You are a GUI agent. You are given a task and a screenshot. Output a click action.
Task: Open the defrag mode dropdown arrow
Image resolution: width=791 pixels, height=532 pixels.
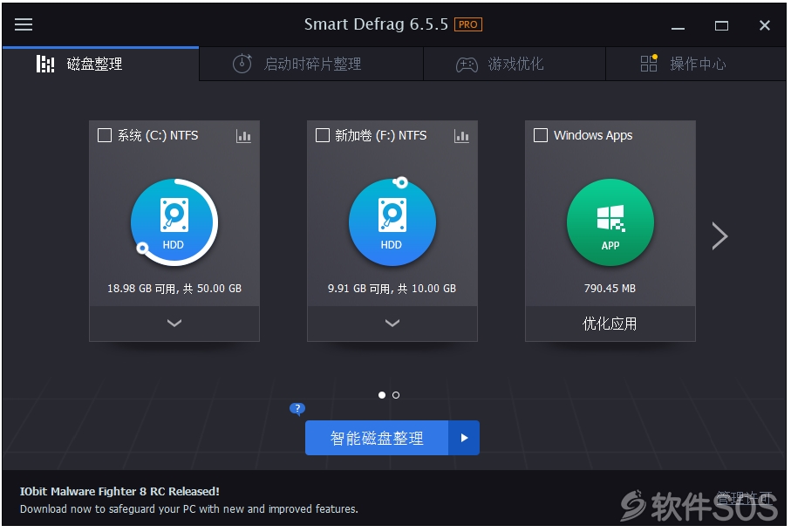[464, 438]
